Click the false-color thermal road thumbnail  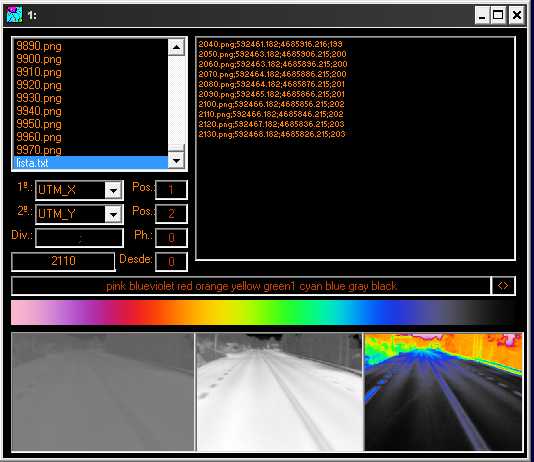(x=443, y=392)
